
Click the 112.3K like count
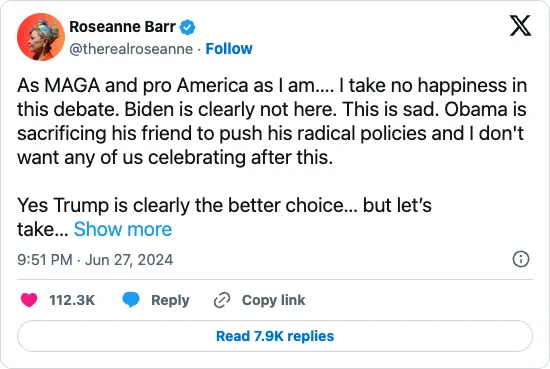click(72, 300)
